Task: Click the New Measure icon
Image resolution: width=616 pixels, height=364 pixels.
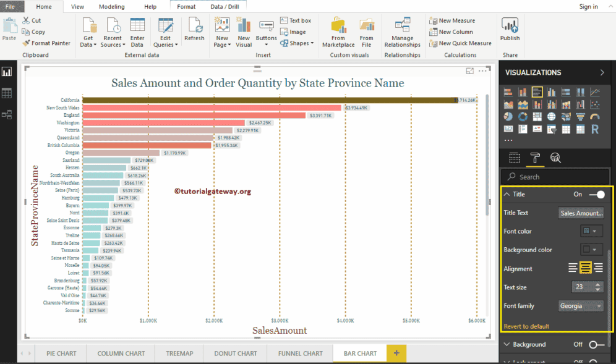Action: (x=433, y=20)
